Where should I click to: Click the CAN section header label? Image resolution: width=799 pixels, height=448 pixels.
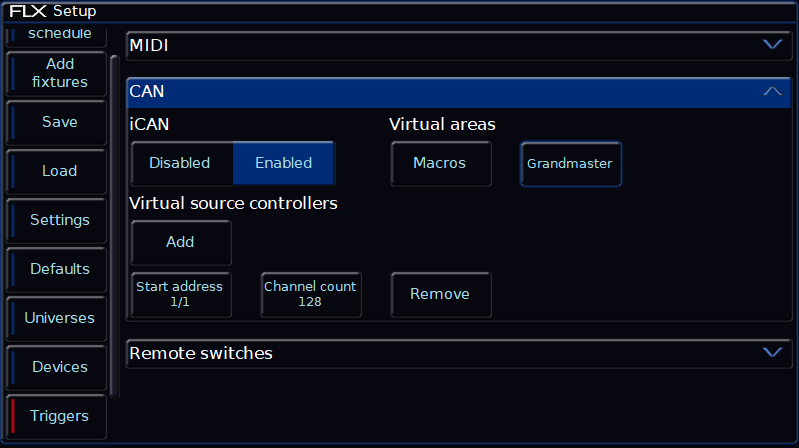point(147,91)
